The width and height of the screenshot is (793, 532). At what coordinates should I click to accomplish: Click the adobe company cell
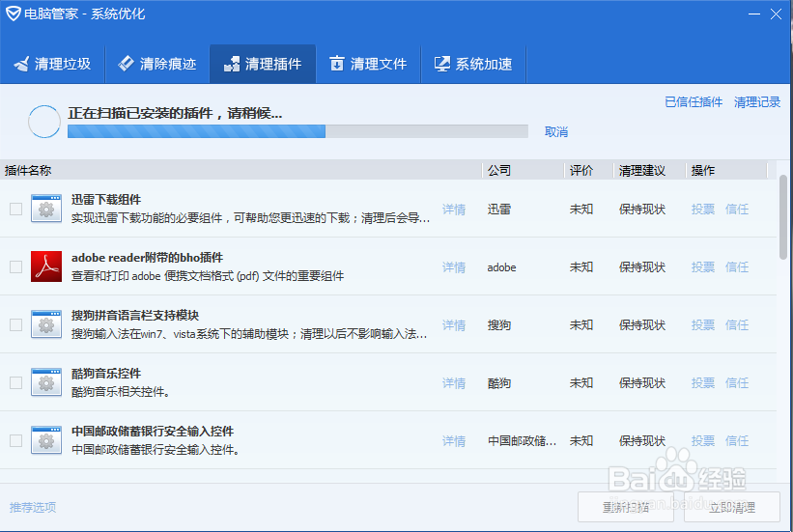click(x=501, y=267)
